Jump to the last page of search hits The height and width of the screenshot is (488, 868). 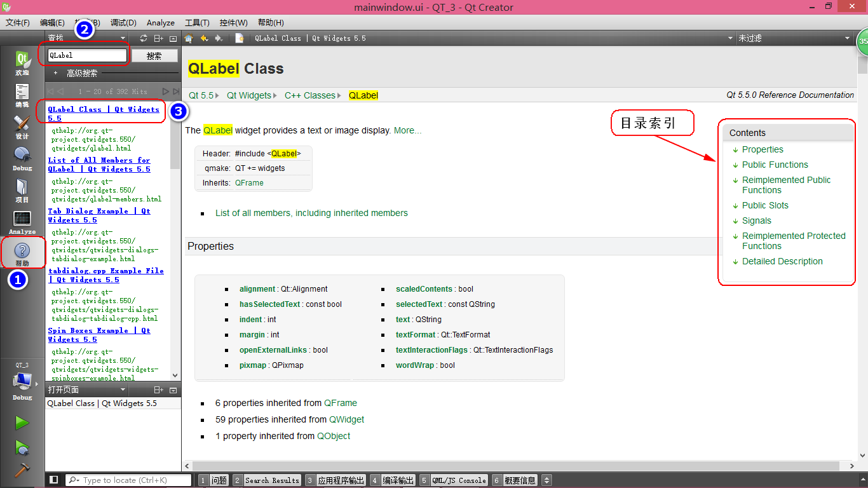pyautogui.click(x=176, y=91)
